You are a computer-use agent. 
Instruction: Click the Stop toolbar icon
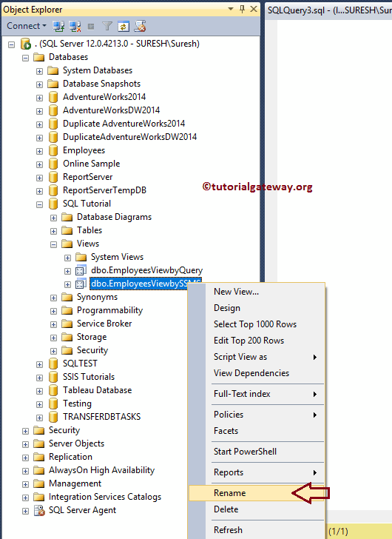click(91, 27)
